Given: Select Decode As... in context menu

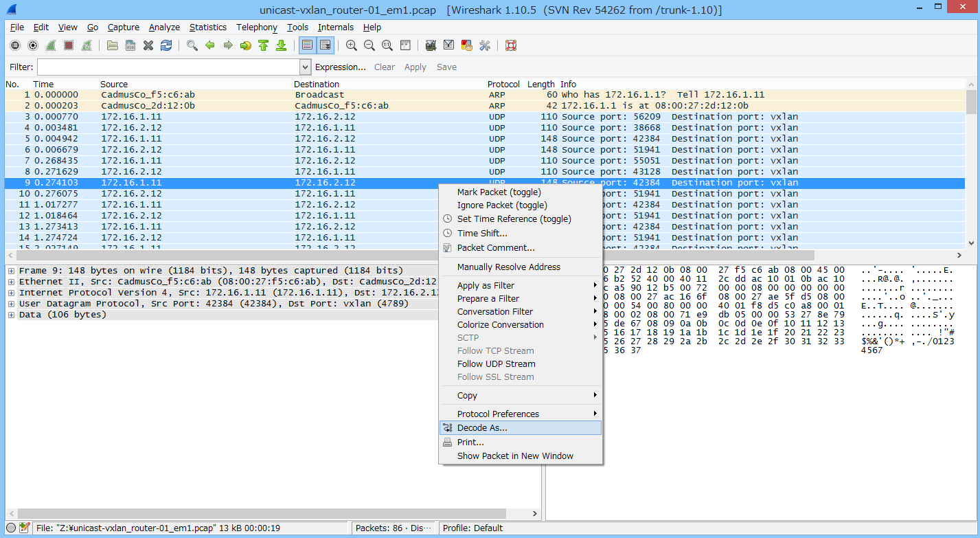Looking at the screenshot, I should click(520, 427).
